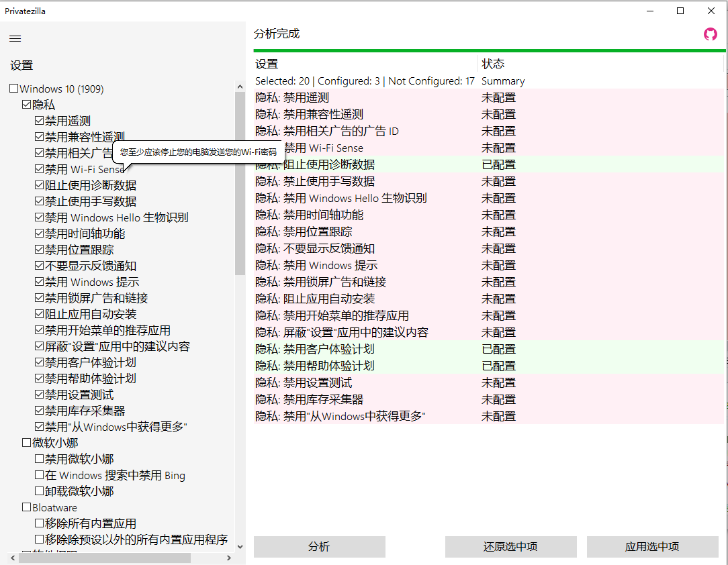Uncheck 屏蔽"设置"应用中的建议内容 checkbox
Image resolution: width=728 pixels, height=565 pixels.
point(40,346)
